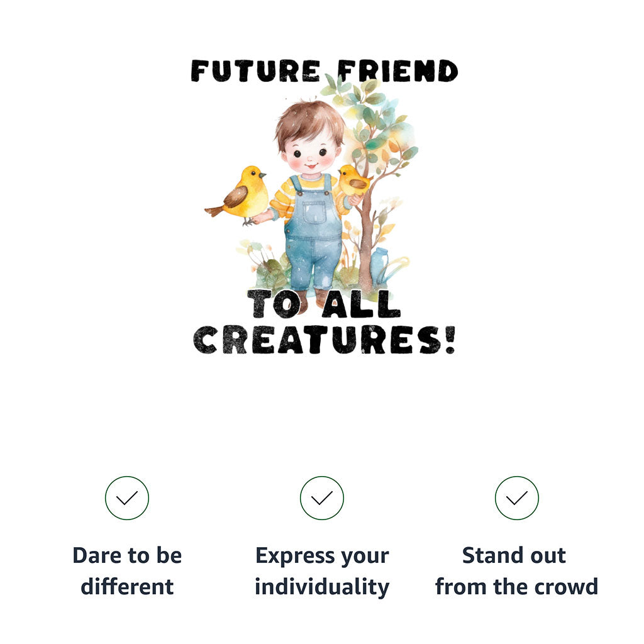The image size is (644, 644).
Task: Select the "Dare to be different" text
Action: (127, 571)
